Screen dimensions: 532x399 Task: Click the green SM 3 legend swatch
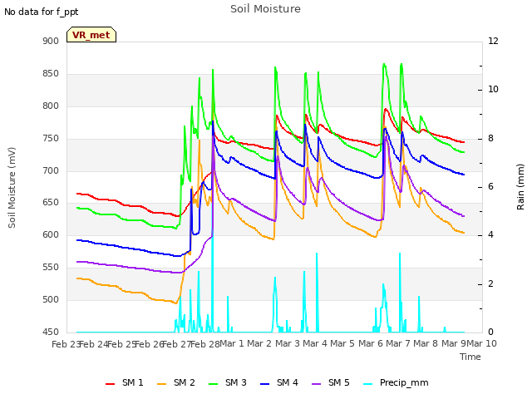coord(214,384)
